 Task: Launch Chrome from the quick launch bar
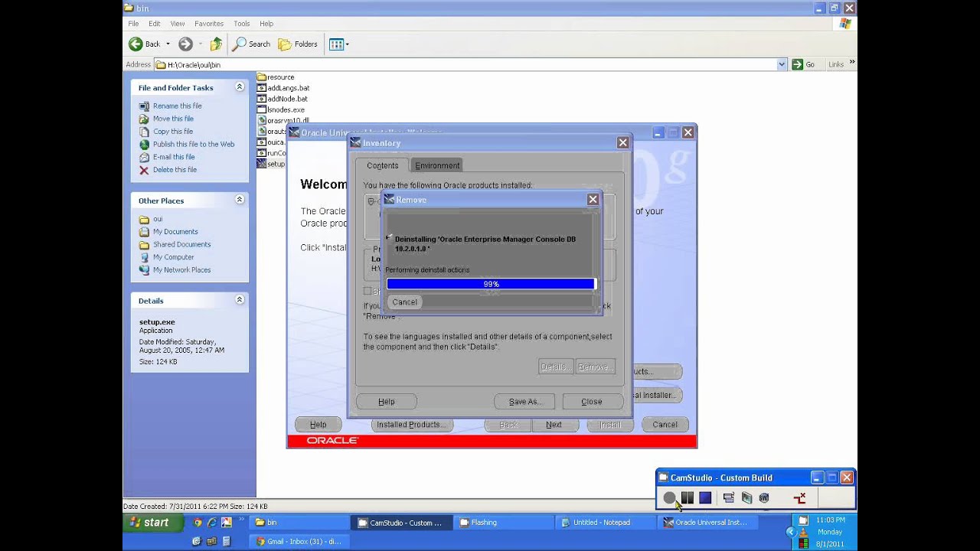pos(198,523)
